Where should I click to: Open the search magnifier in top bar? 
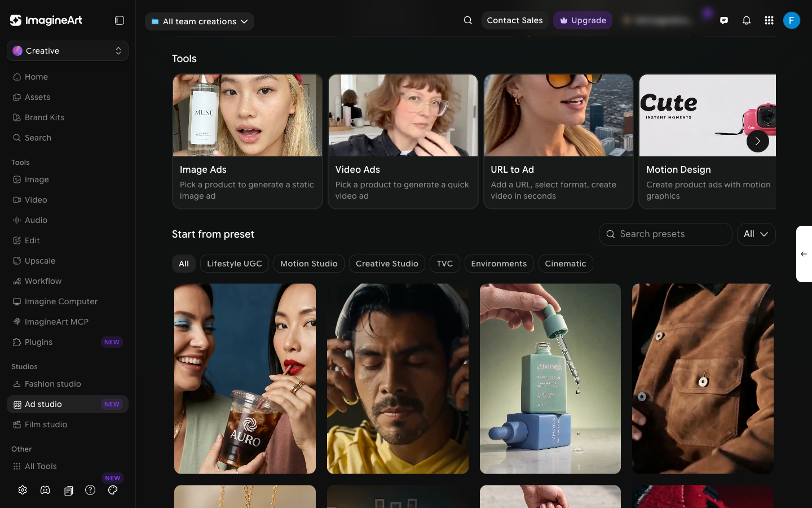[468, 20]
